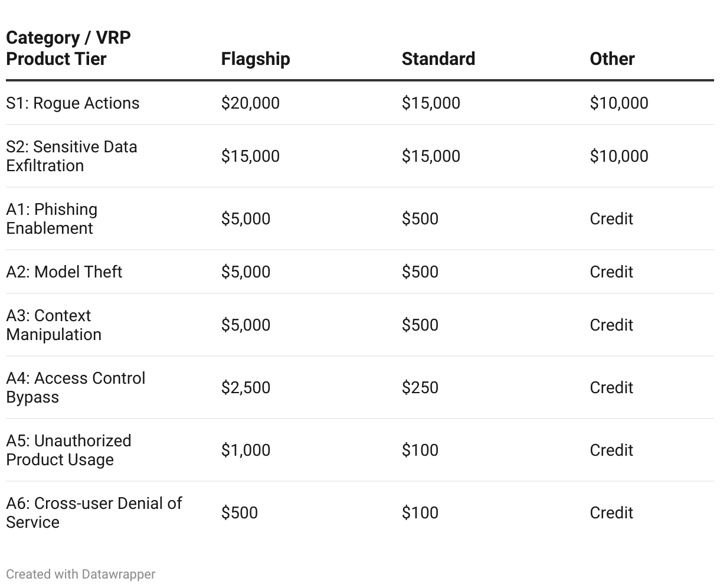Click the Category / VRP Product Tier header
Image resolution: width=720 pixels, height=588 pixels.
(68, 48)
